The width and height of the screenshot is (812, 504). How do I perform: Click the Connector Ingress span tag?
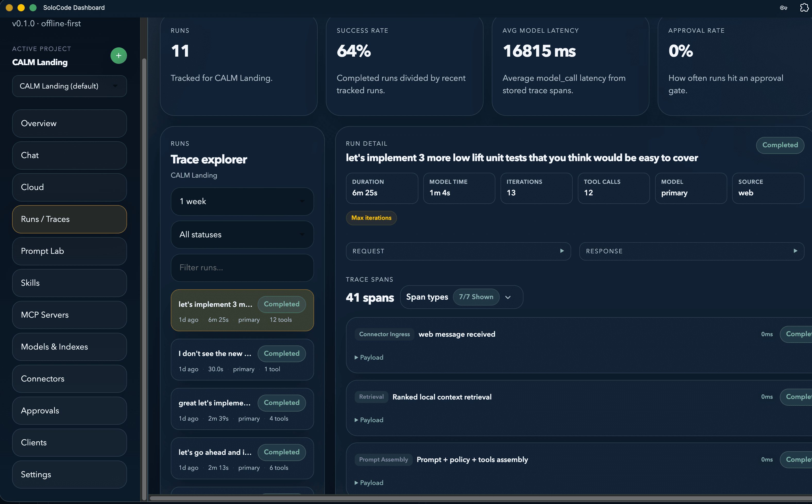384,334
